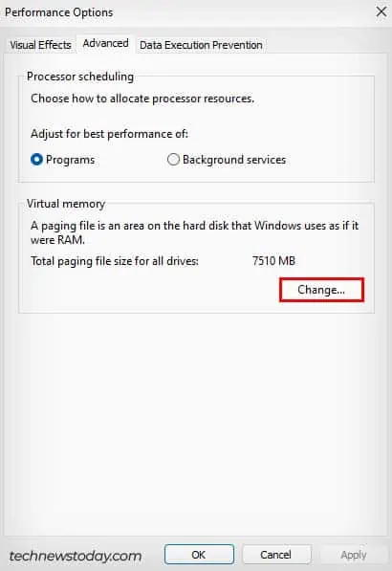Click the paging file description paragraph
Viewport: 392px width, 571px height.
(195, 232)
